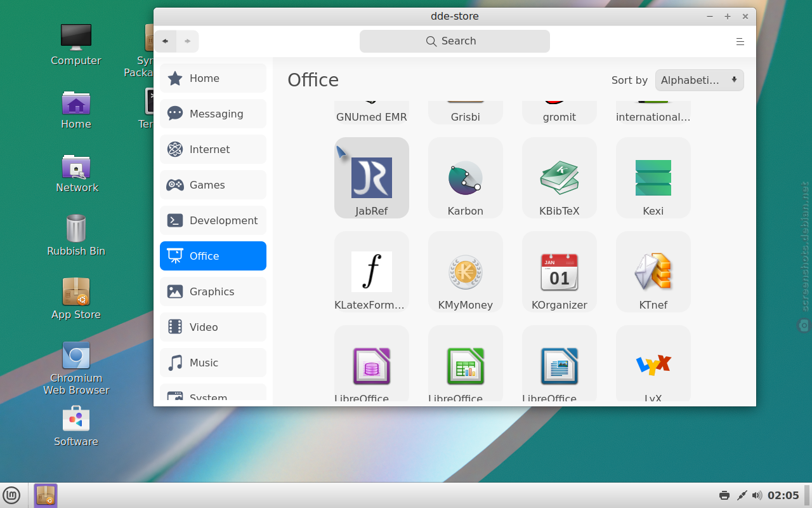This screenshot has width=812, height=508.
Task: Go back with the left arrow button
Action: [166, 41]
